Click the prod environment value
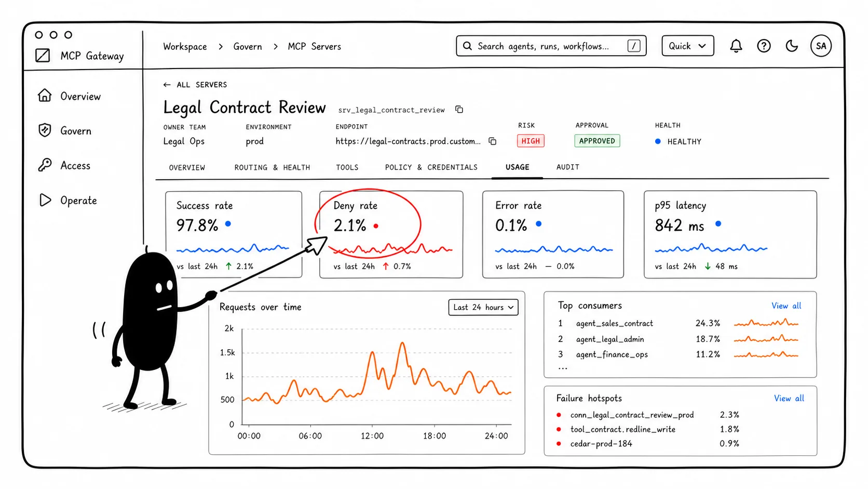Screen dimensions: 868x489 [x=254, y=141]
